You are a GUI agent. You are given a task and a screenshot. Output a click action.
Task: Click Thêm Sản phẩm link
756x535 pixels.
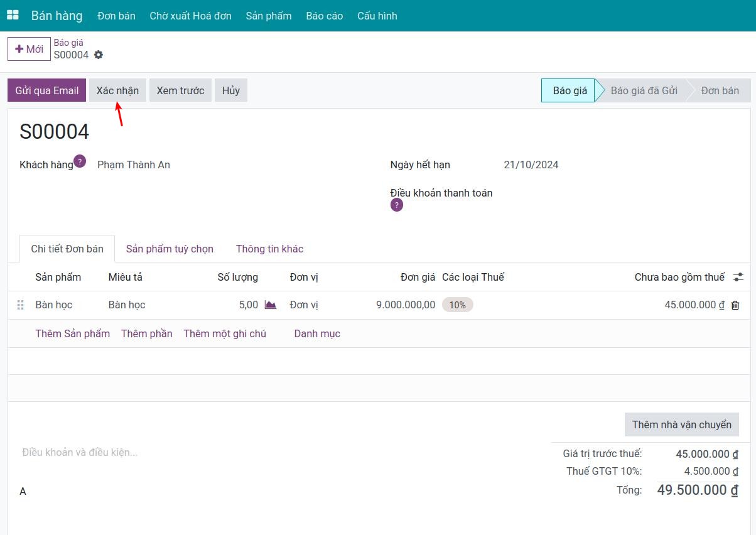[73, 333]
